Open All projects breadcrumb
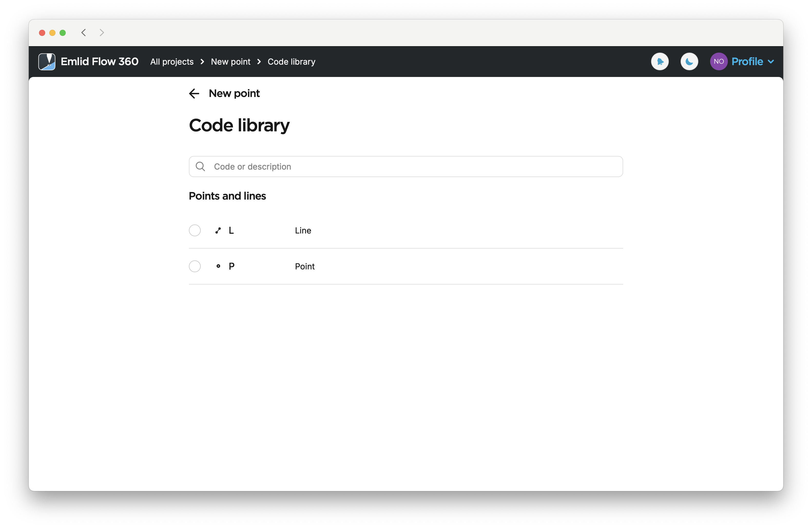The height and width of the screenshot is (529, 812). click(172, 62)
